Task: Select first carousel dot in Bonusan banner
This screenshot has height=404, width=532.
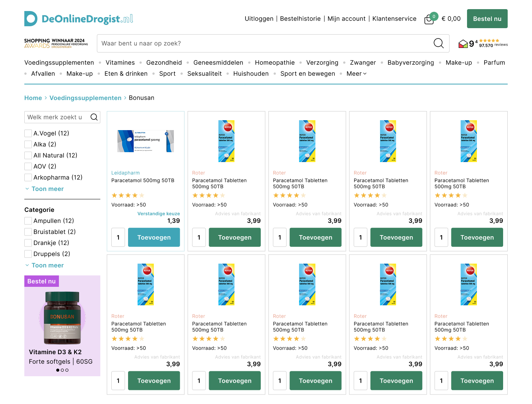Action: pyautogui.click(x=58, y=370)
